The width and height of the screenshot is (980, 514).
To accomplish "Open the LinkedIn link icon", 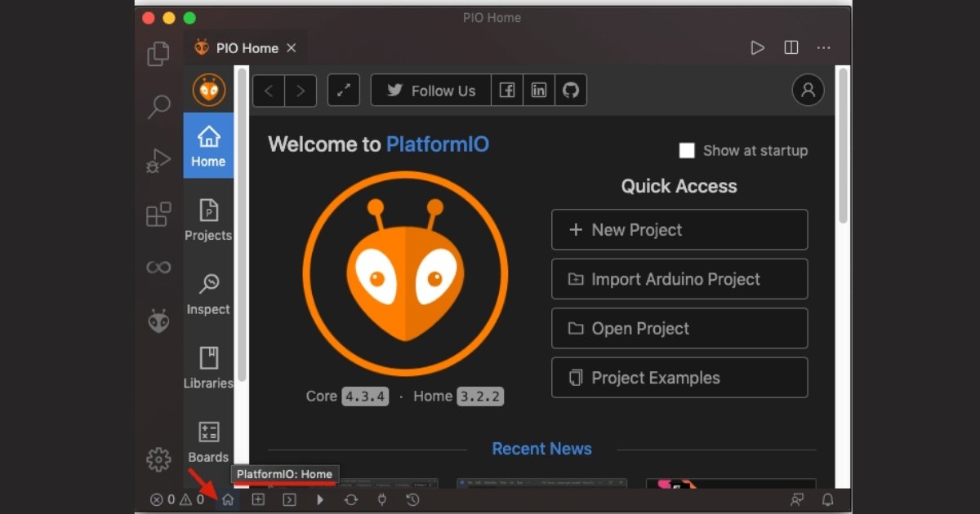I will coord(539,91).
